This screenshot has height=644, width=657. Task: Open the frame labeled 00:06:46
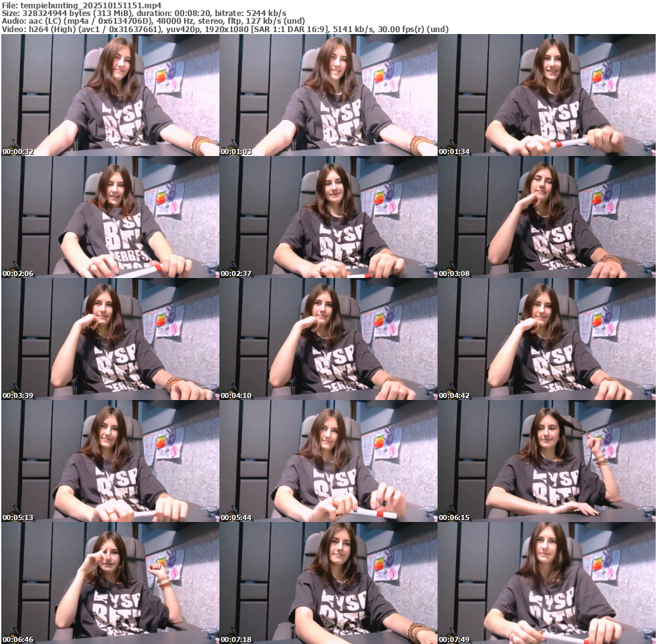tap(110, 582)
